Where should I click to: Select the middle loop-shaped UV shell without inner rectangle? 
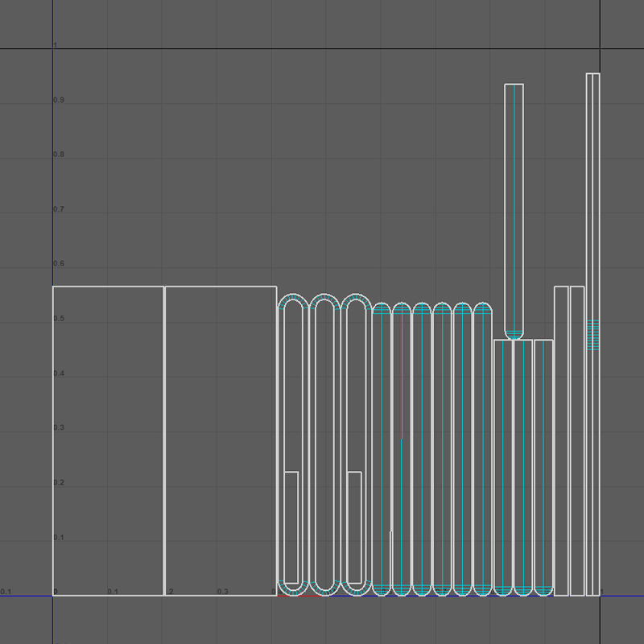324,444
